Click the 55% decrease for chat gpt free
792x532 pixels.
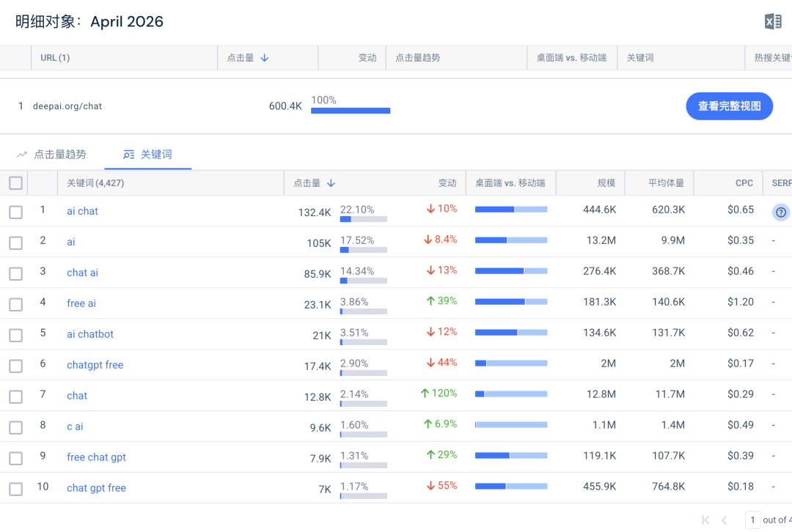[442, 486]
